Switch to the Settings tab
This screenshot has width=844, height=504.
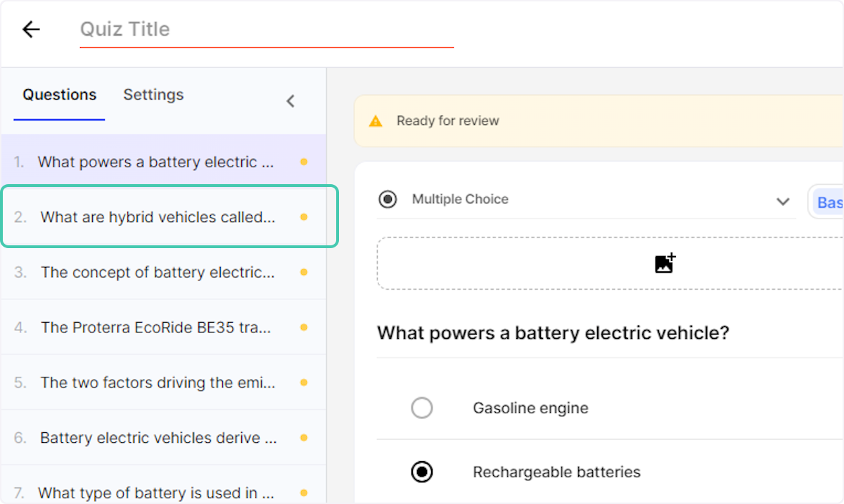pos(153,95)
